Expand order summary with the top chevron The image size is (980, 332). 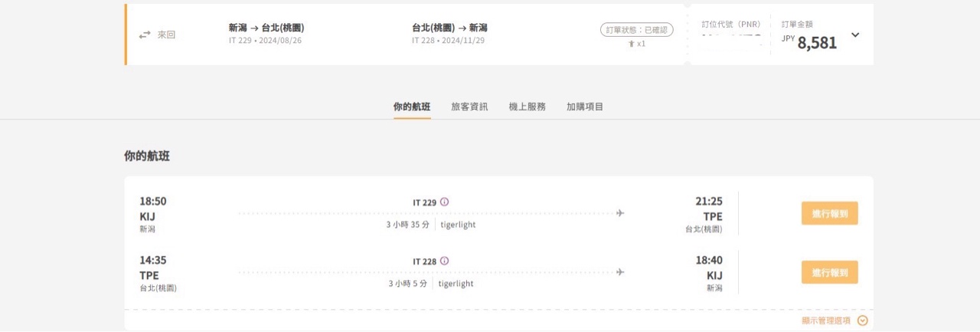click(855, 35)
